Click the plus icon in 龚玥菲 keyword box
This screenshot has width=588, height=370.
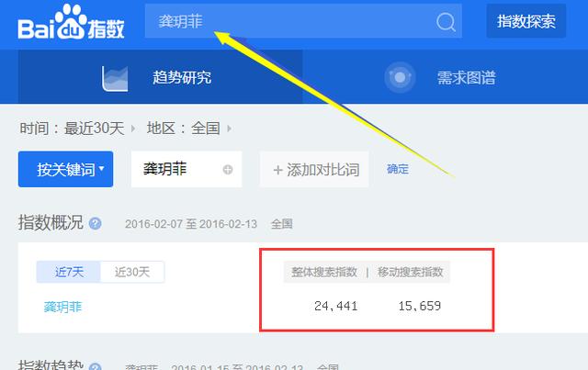coord(228,170)
